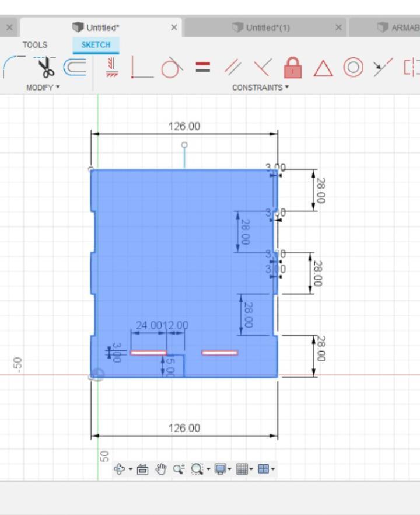Click the left red slot profile
The height and width of the screenshot is (515, 420).
tap(148, 353)
